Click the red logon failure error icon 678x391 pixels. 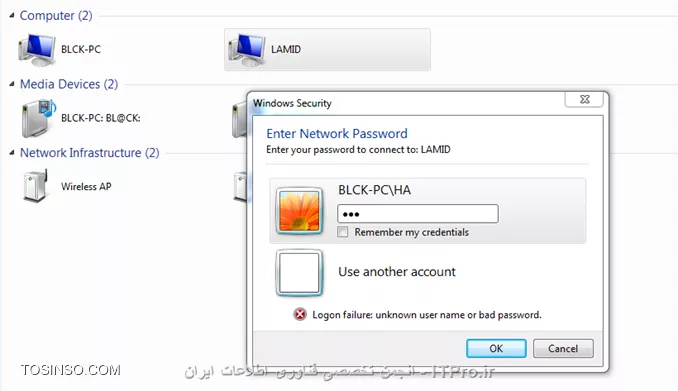click(300, 314)
